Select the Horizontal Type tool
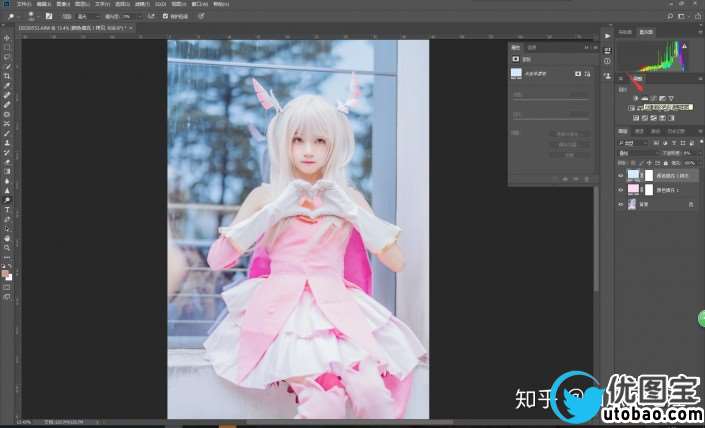Image resolution: width=705 pixels, height=428 pixels. 7,210
